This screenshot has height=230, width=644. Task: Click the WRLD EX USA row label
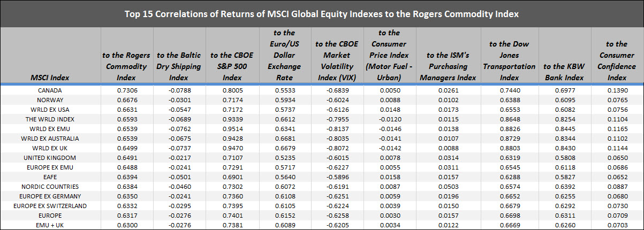(50, 110)
